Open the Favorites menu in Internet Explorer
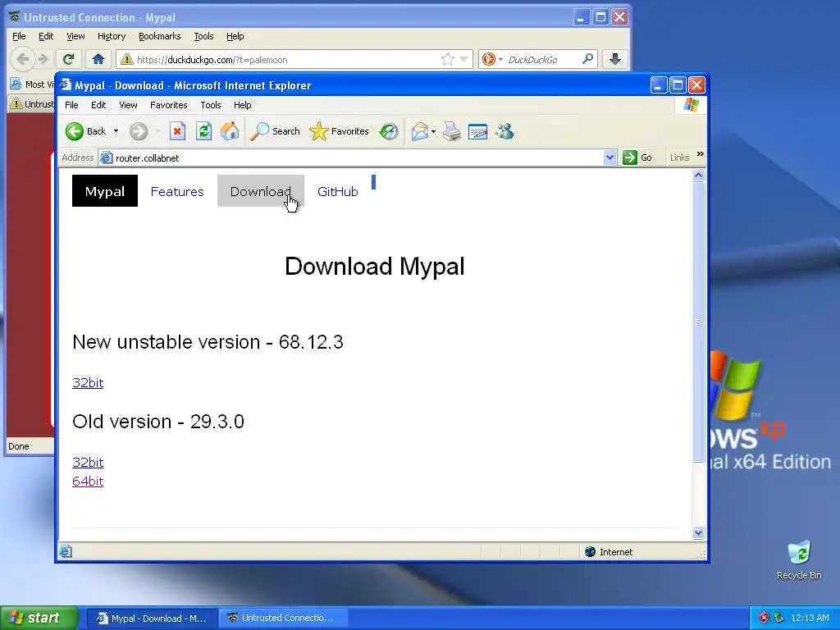The image size is (840, 630). (x=169, y=105)
